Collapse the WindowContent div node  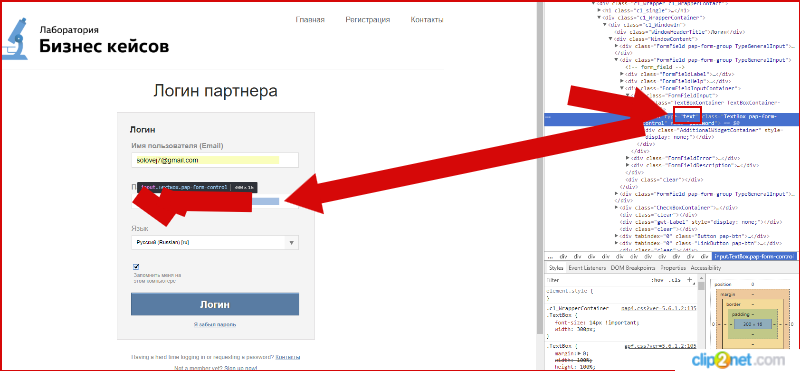coord(611,39)
